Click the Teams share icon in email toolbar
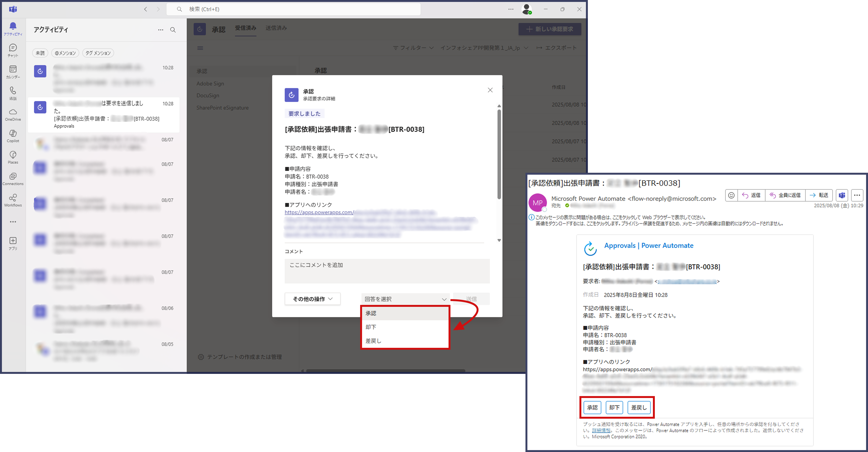This screenshot has width=868, height=452. point(841,195)
